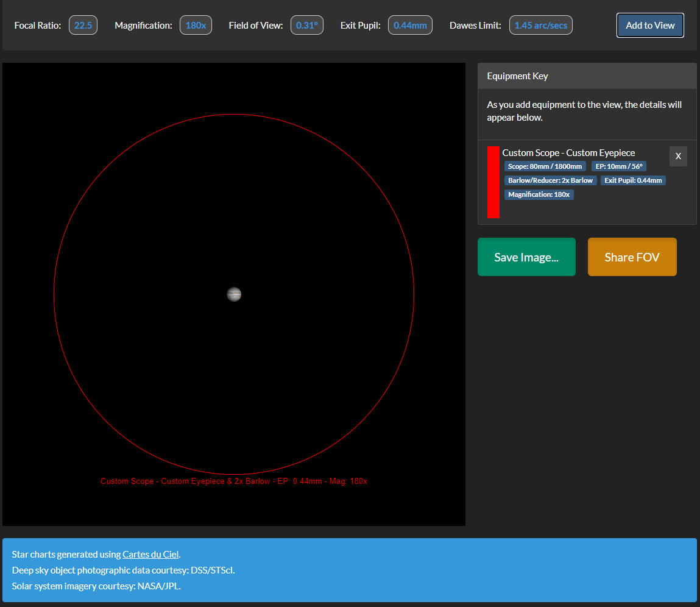Click the Equipment Key panel header
This screenshot has width=700, height=607.
click(x=517, y=76)
